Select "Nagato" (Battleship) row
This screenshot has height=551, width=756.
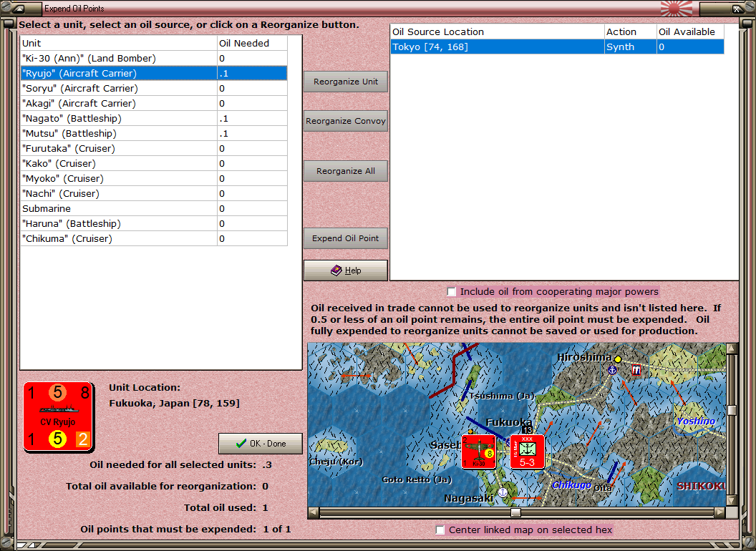(154, 118)
